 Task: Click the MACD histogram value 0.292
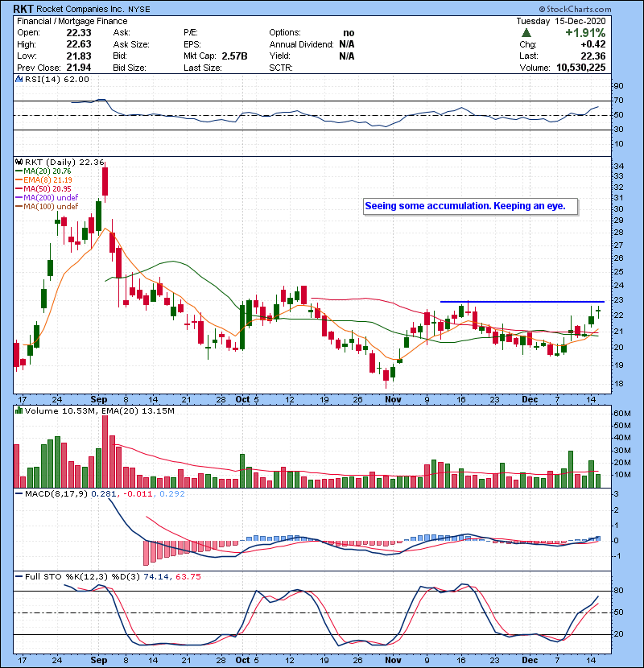coord(172,494)
